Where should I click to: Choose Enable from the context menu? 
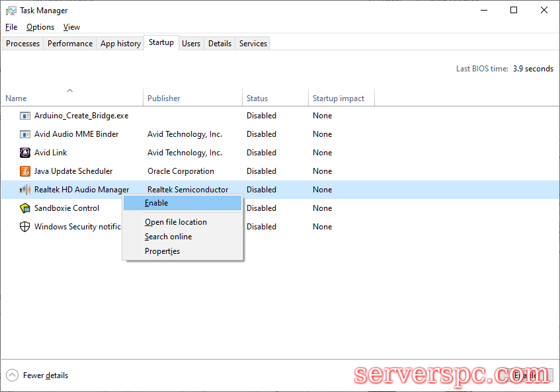(x=157, y=203)
